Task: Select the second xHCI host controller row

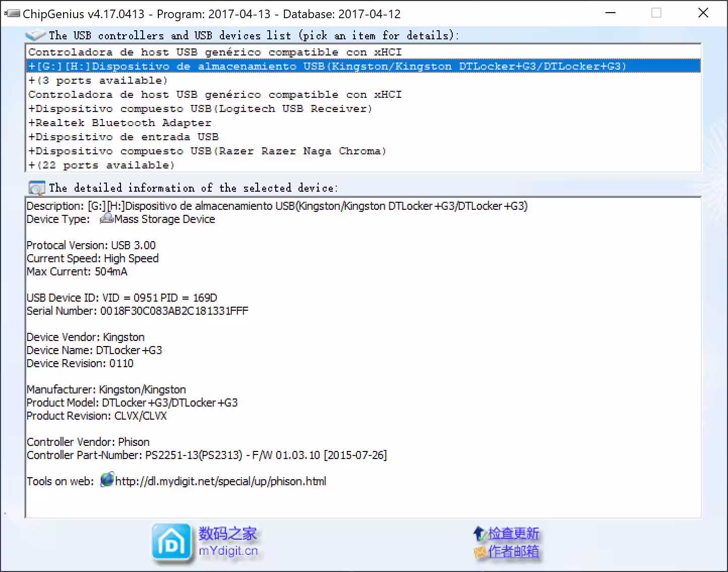Action: tap(363, 94)
